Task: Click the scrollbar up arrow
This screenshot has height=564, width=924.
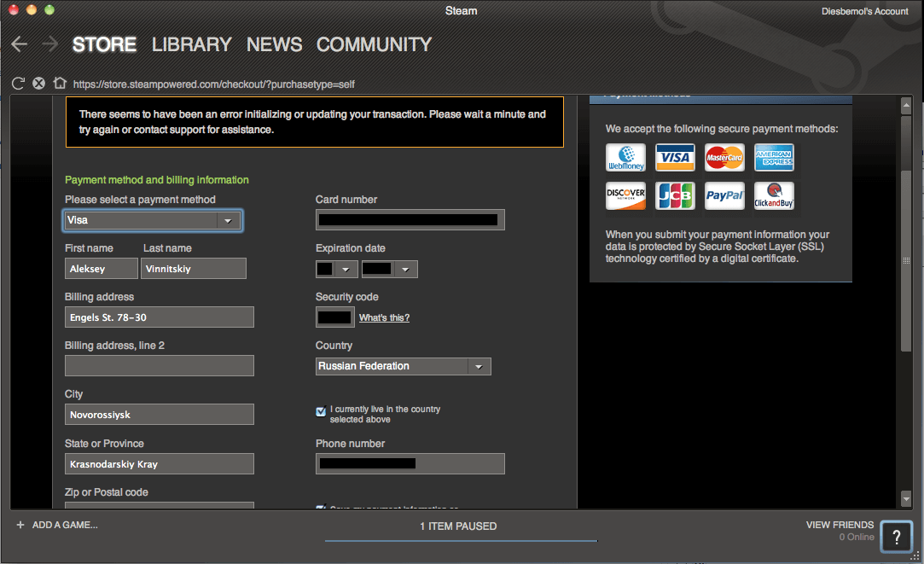Action: tap(906, 106)
